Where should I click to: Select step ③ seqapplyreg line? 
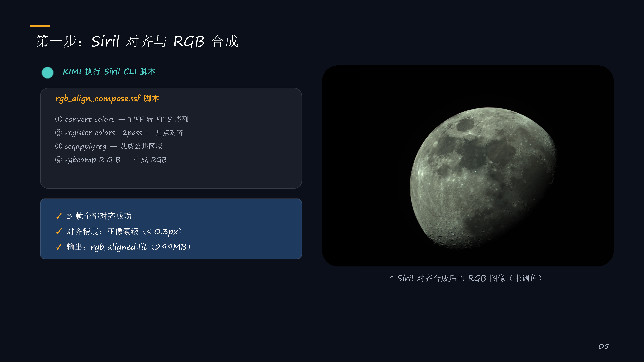click(x=109, y=146)
